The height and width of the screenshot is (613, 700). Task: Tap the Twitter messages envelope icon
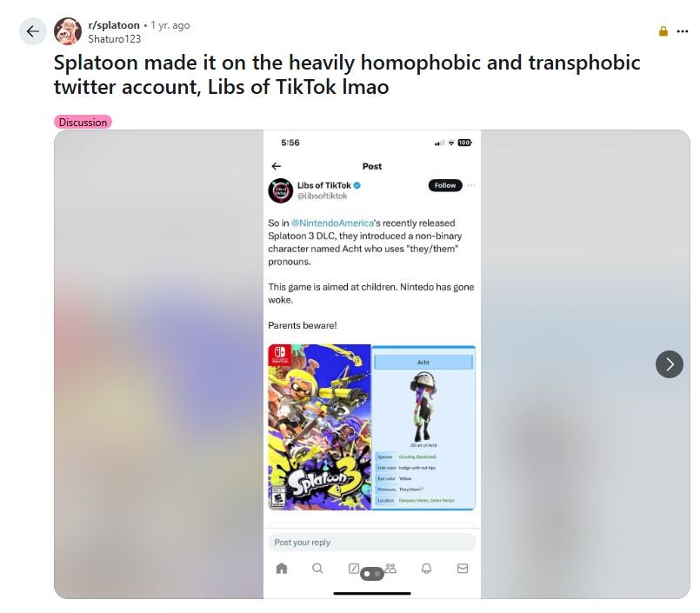point(463,568)
